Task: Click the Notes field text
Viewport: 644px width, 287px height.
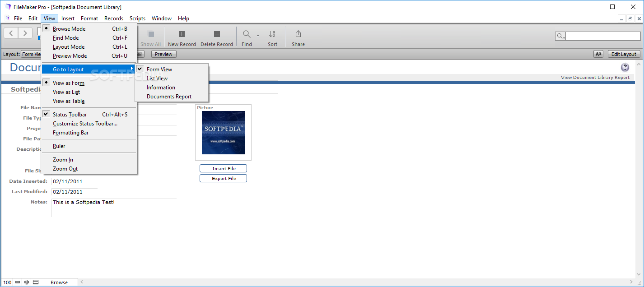Action: pyautogui.click(x=84, y=202)
